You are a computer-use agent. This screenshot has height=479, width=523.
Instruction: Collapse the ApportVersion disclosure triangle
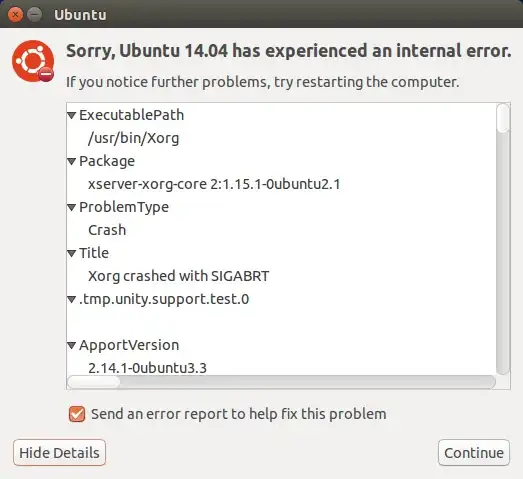coord(71,346)
